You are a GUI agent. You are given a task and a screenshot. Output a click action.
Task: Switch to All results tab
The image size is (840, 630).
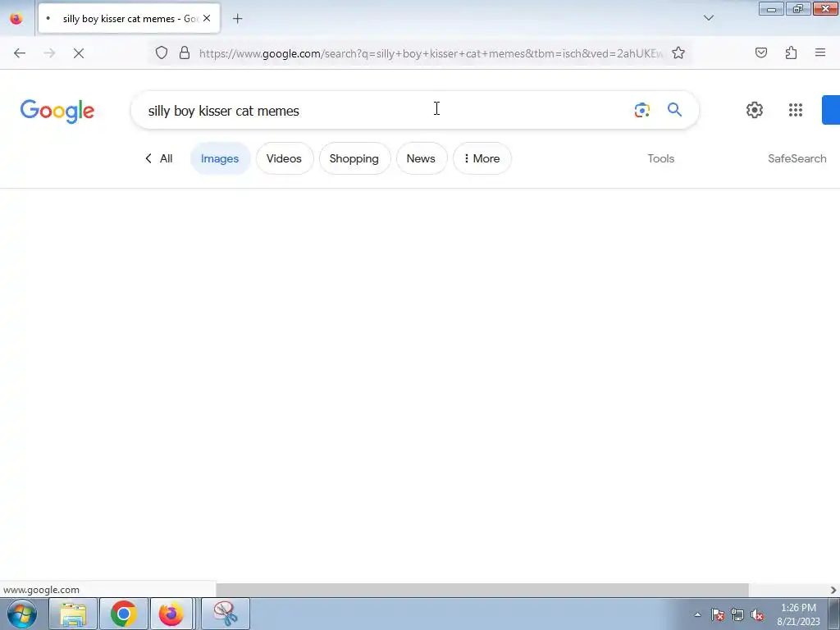[159, 158]
